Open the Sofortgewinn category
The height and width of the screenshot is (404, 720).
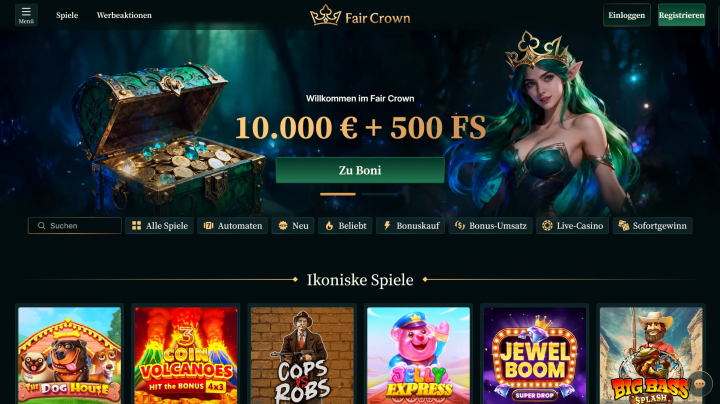point(652,226)
